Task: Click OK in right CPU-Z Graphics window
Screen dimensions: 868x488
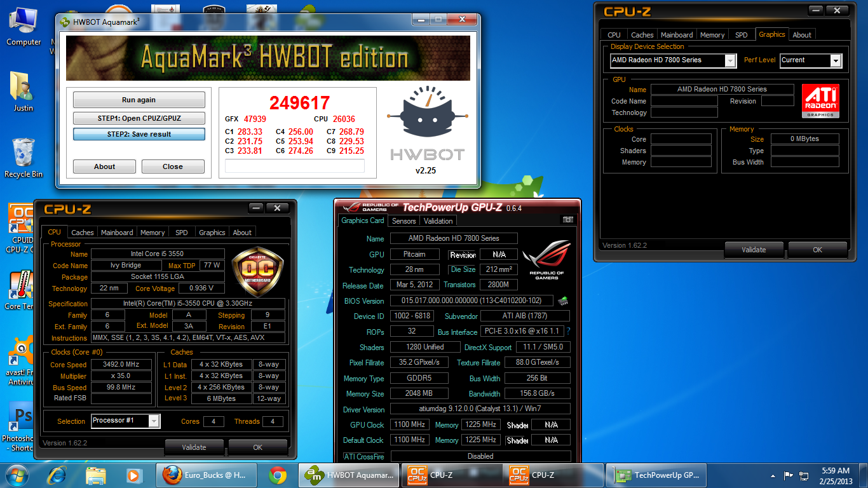Action: [x=817, y=250]
